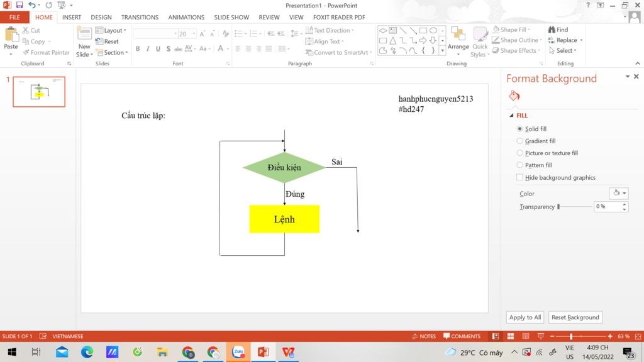
Task: Click the Apply to All button
Action: [525, 317]
